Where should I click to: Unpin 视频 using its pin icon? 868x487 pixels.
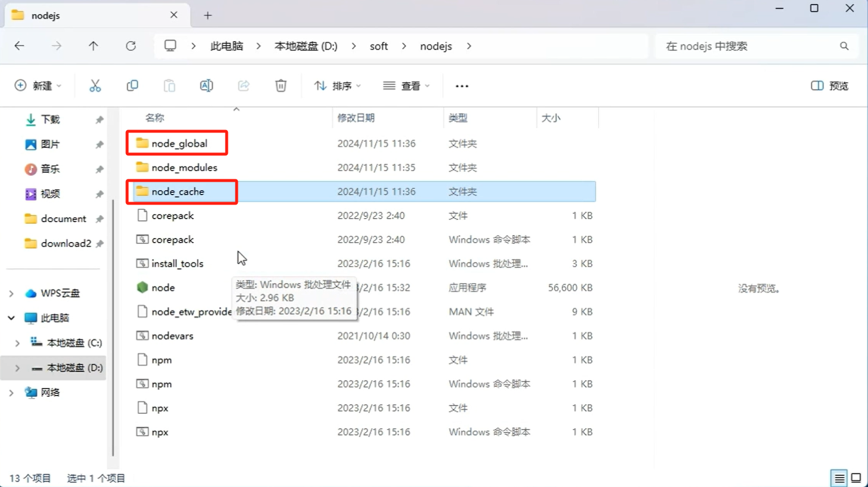tap(100, 194)
